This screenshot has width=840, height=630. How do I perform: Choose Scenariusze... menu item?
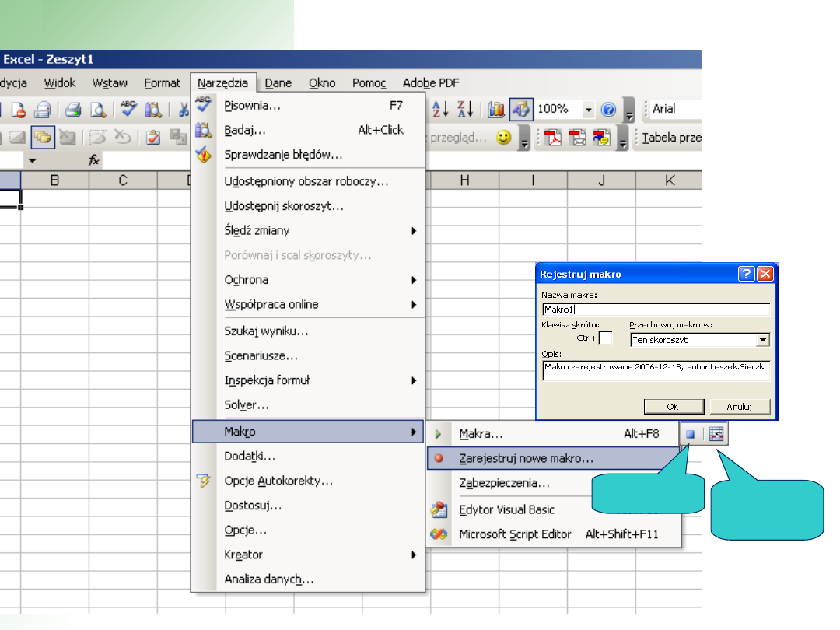(308, 355)
